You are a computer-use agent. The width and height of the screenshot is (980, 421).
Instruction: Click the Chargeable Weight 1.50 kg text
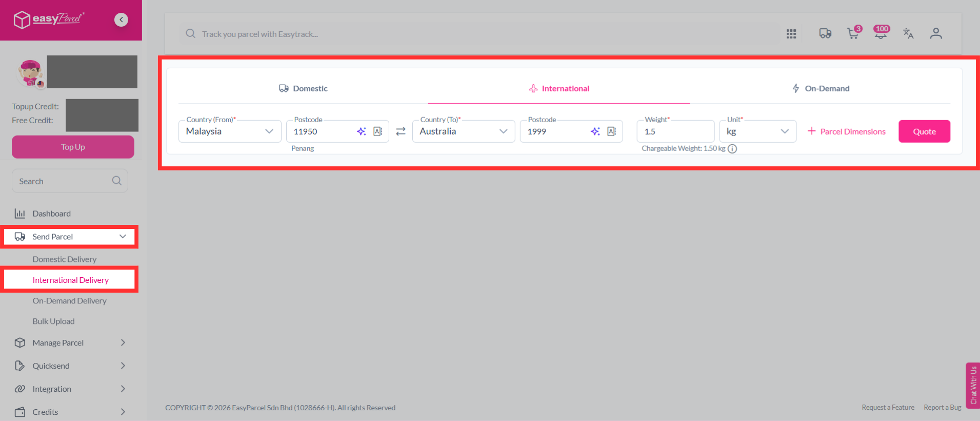click(684, 148)
